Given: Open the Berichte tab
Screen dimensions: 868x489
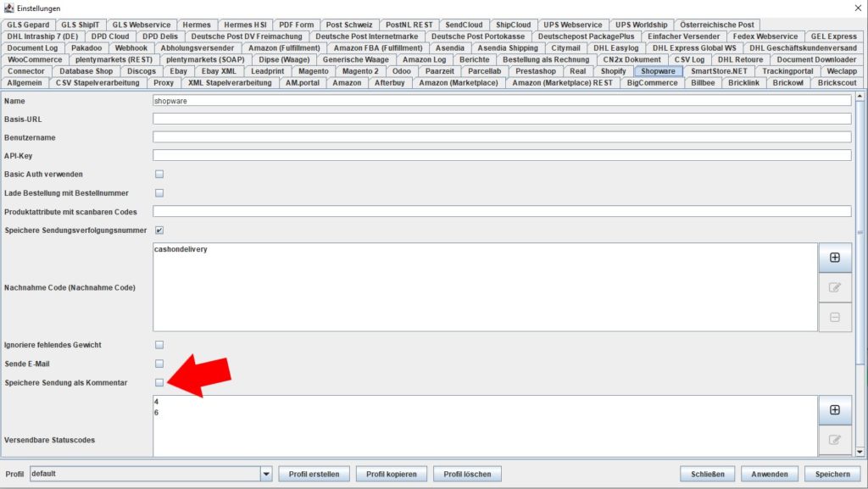Looking at the screenshot, I should click(475, 59).
